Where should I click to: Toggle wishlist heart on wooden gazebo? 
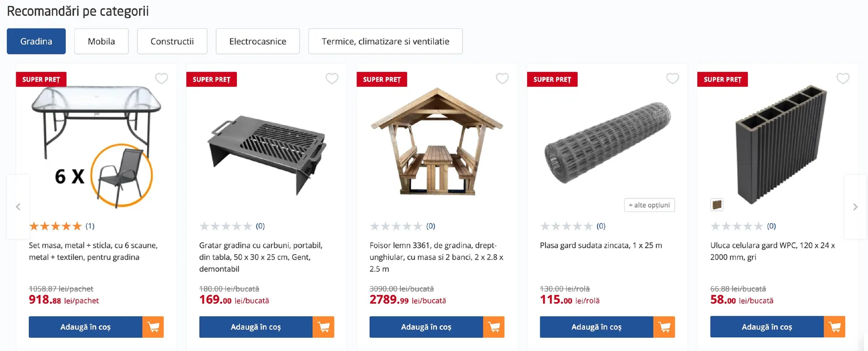coord(502,78)
